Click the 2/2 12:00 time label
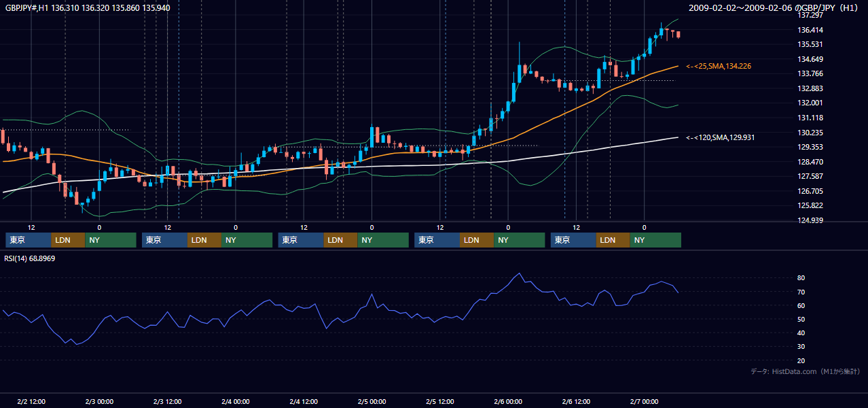 pyautogui.click(x=31, y=402)
